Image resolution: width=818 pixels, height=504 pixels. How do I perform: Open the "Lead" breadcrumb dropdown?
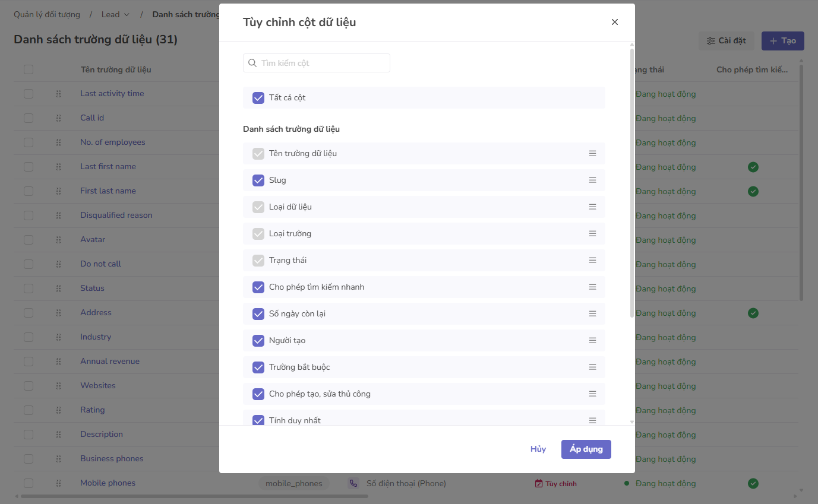tap(115, 14)
